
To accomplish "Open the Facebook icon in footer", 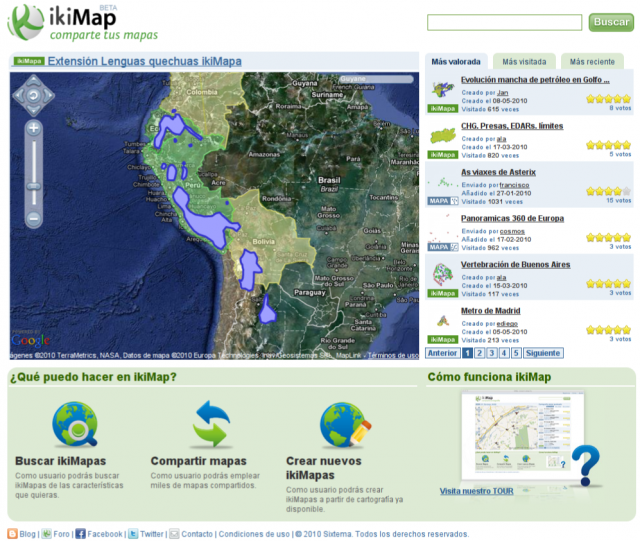I will (80, 534).
